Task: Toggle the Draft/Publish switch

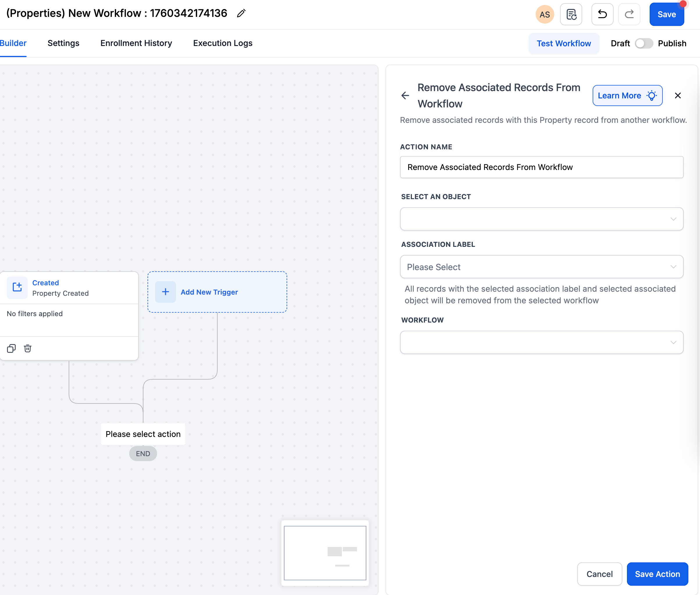Action: (644, 43)
